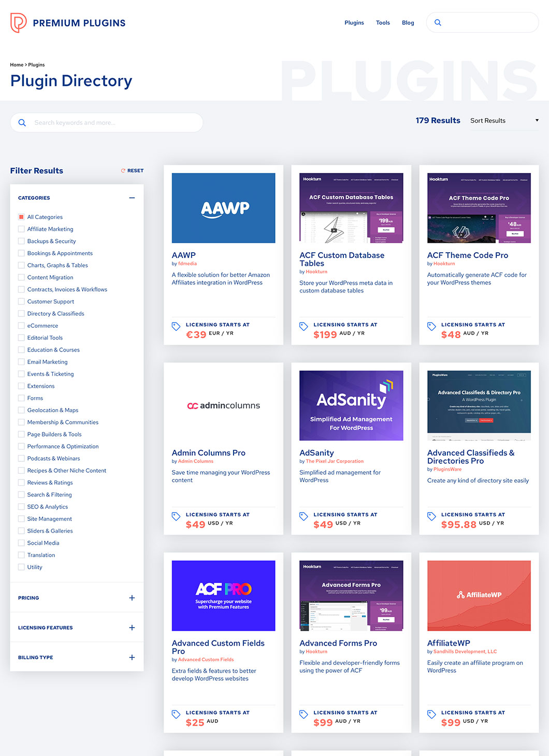Expand the Billing Type section
Image resolution: width=549 pixels, height=756 pixels.
pyautogui.click(x=132, y=658)
